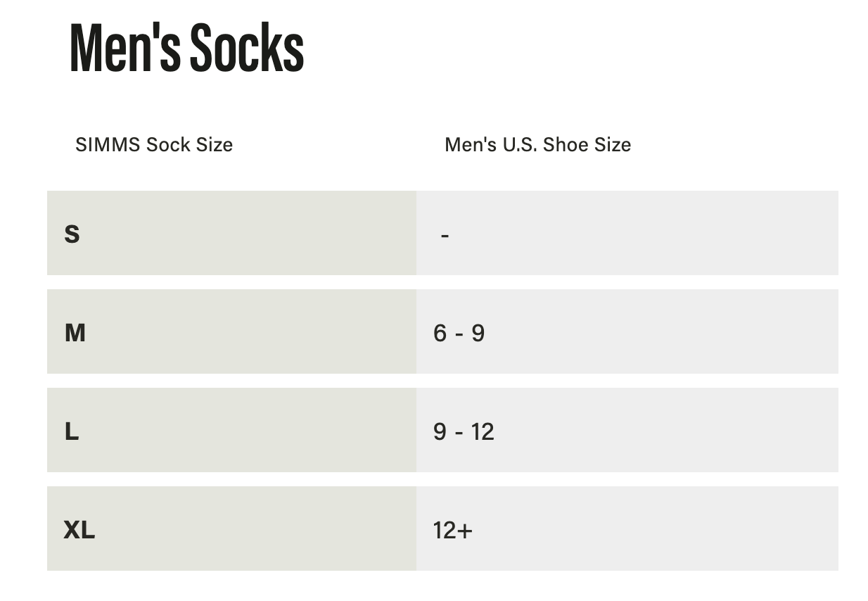Click the Men's U.S. Shoe Size header
The image size is (868, 601).
(537, 145)
